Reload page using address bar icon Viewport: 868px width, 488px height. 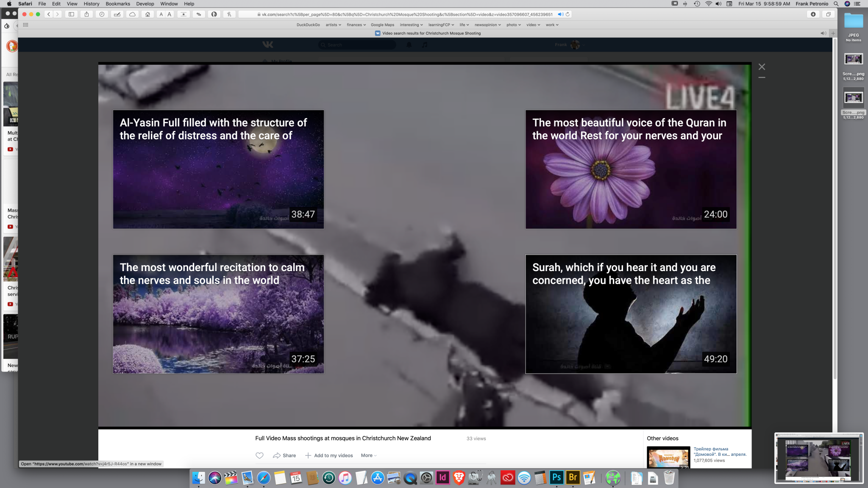coord(568,14)
